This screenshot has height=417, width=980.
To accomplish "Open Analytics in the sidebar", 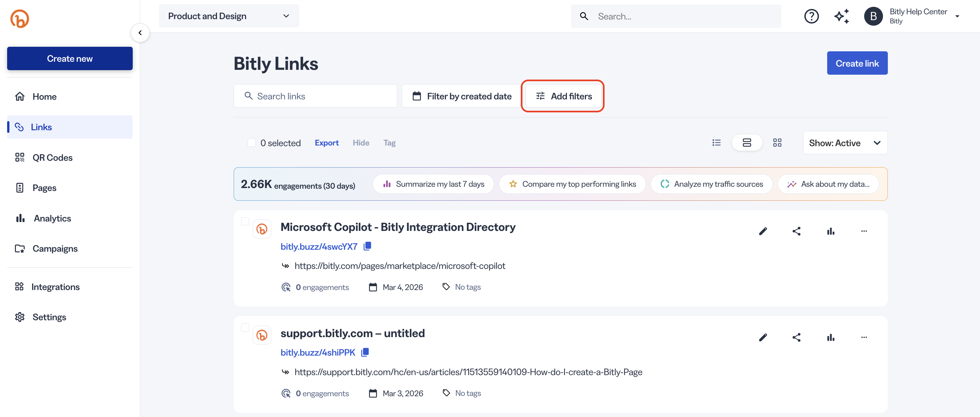I will (70, 218).
